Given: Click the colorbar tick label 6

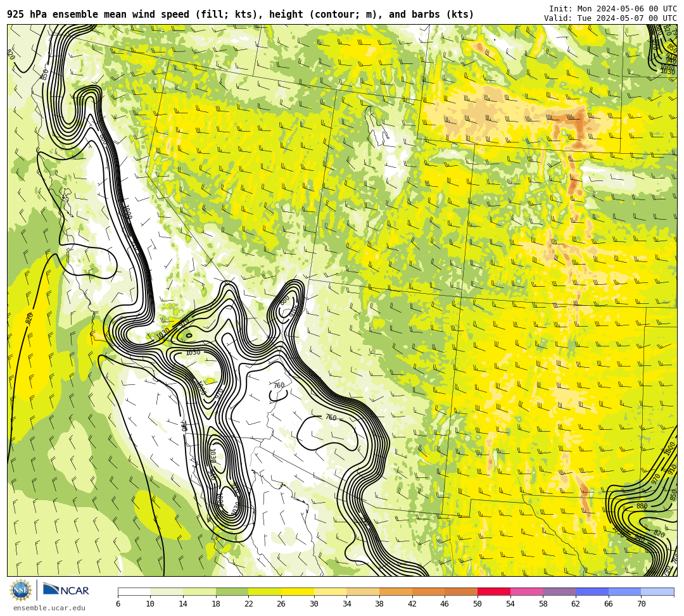Looking at the screenshot, I should pos(118,604).
